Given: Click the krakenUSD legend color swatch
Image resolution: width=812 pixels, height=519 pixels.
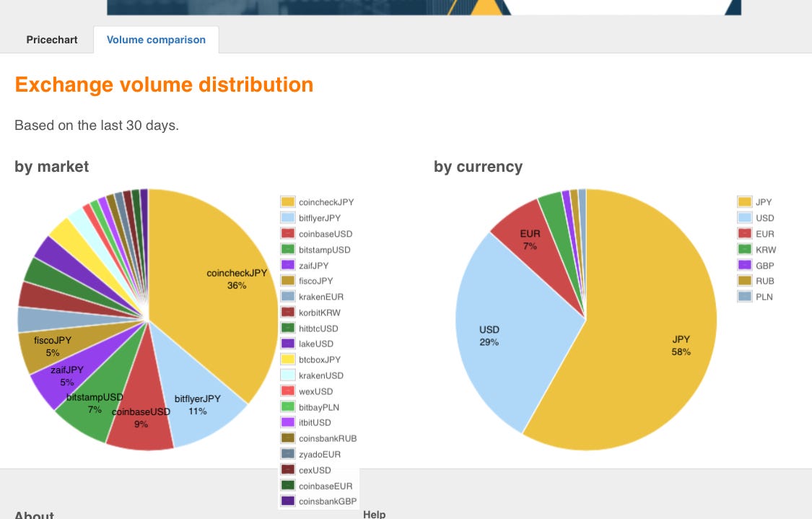Looking at the screenshot, I should coord(287,375).
